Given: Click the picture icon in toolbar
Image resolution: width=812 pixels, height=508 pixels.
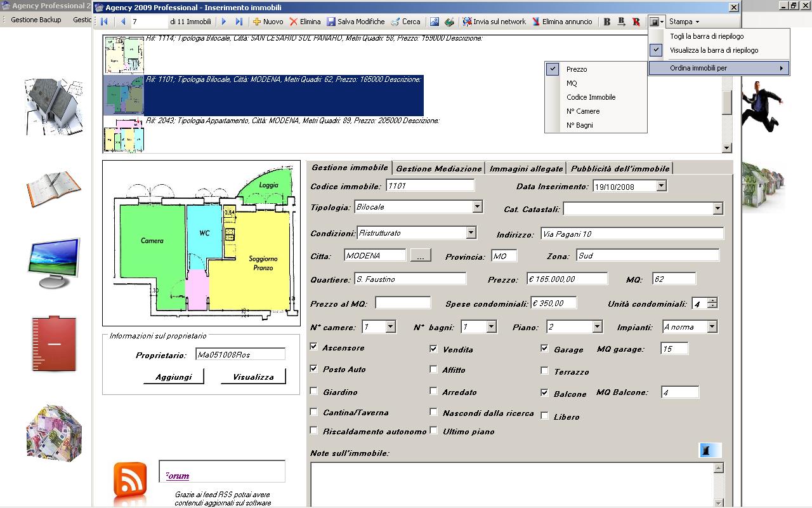Looking at the screenshot, I should pos(435,22).
